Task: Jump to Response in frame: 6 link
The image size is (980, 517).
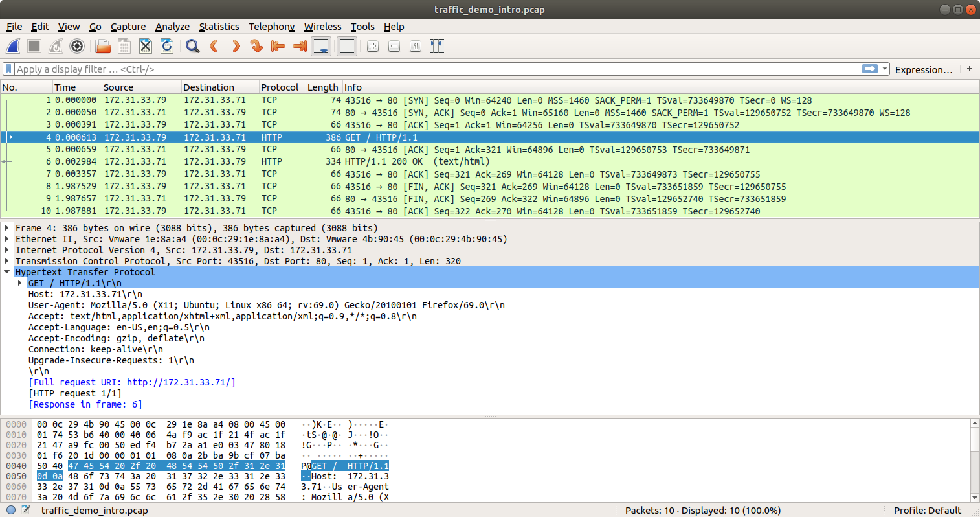Action: tap(85, 404)
